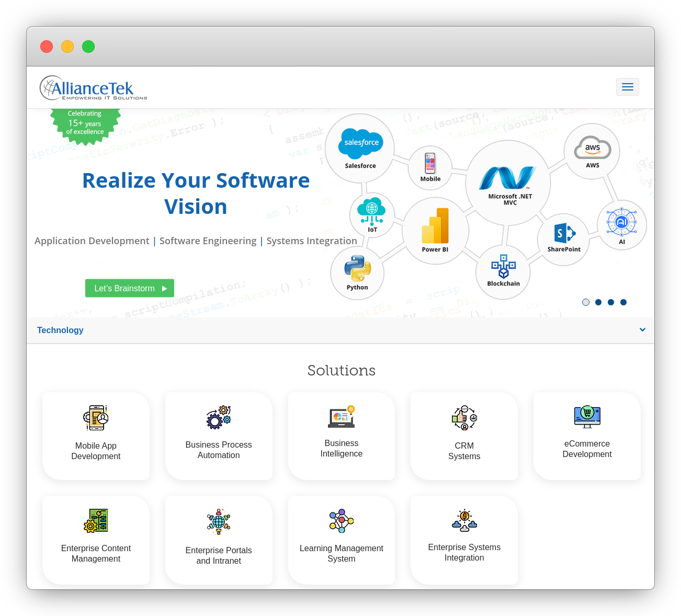Click the Power BI icon bubble
The width and height of the screenshot is (681, 616).
tap(435, 231)
